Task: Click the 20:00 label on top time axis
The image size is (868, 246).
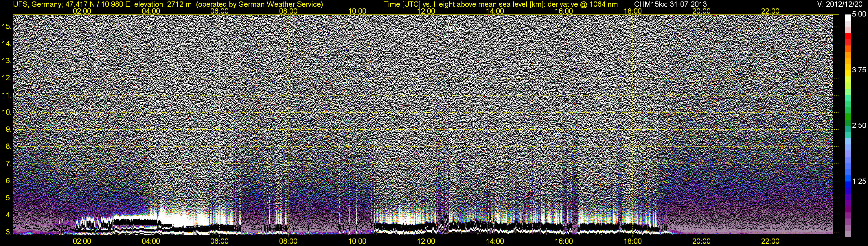Action: click(702, 11)
